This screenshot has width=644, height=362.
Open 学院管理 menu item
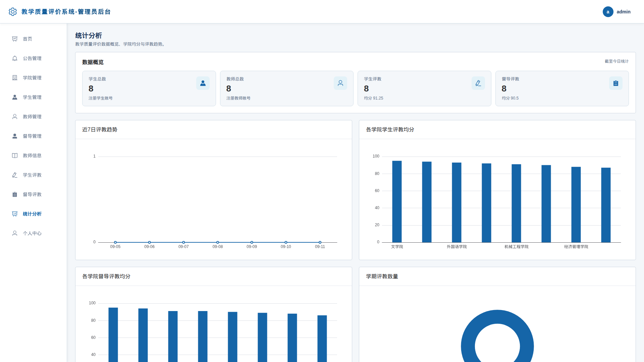pyautogui.click(x=34, y=78)
